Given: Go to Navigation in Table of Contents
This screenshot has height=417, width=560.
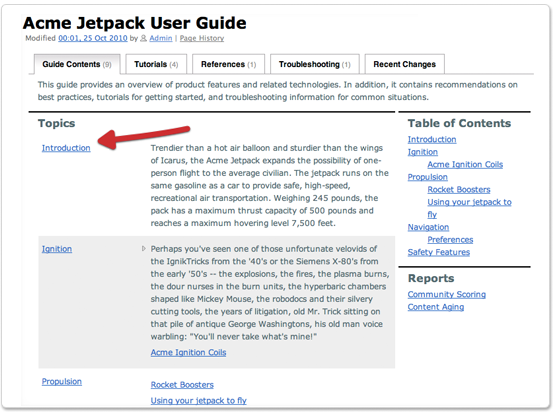Looking at the screenshot, I should pyautogui.click(x=429, y=227).
